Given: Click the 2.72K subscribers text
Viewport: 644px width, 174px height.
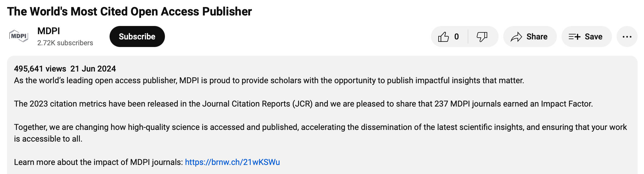Looking at the screenshot, I should (65, 43).
